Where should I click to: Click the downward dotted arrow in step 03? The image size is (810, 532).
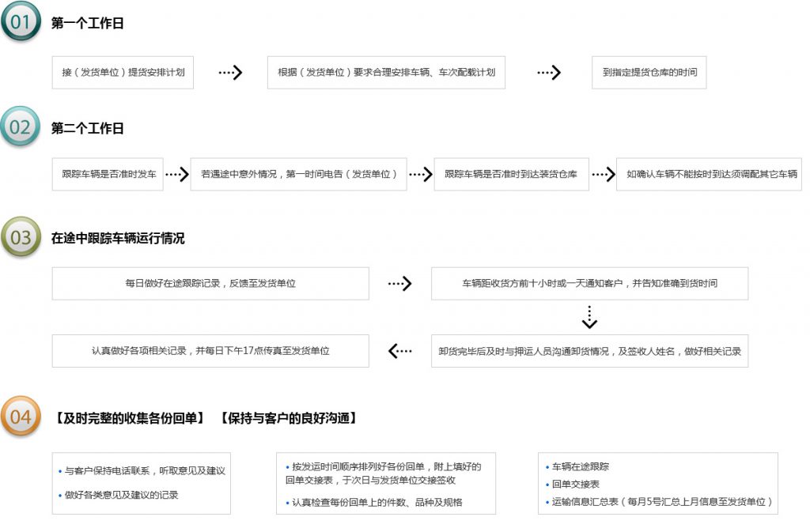point(589,317)
